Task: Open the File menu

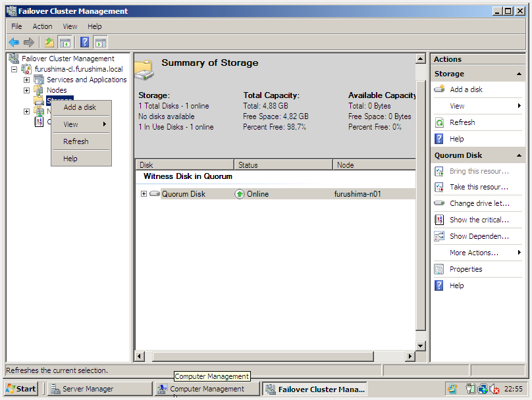Action: [x=16, y=26]
